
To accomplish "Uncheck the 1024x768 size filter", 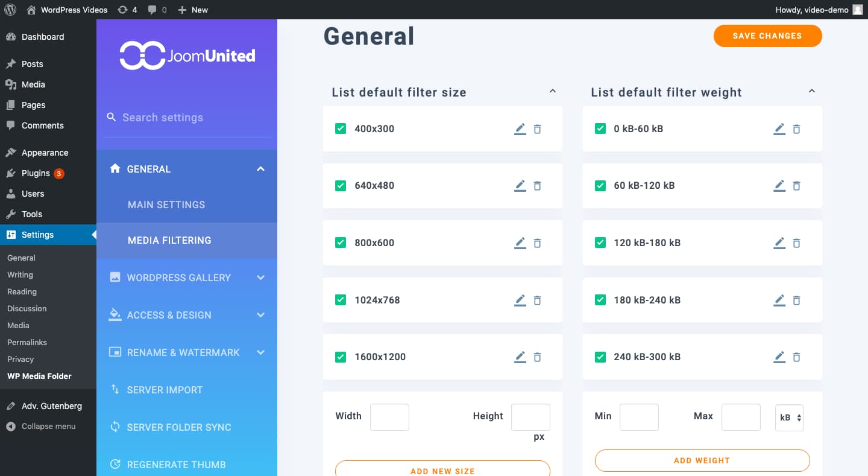I will point(341,300).
